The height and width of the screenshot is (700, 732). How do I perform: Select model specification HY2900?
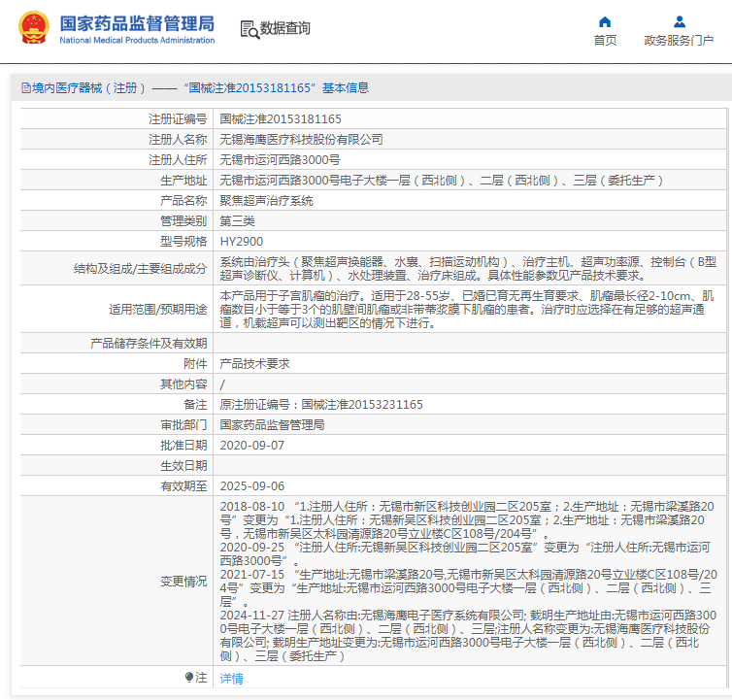(242, 242)
